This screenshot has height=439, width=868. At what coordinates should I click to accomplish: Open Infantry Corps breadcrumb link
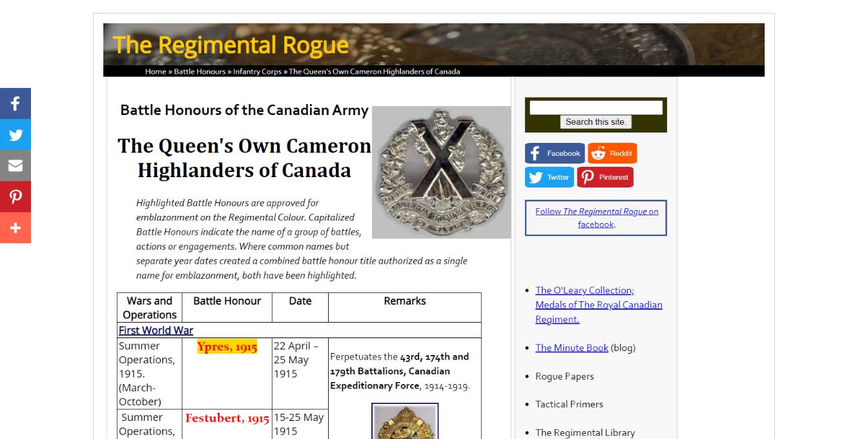(257, 71)
